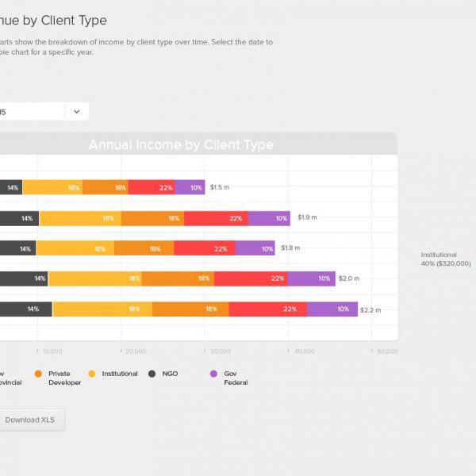Click the Download XLS button
476x476 pixels.
[31, 420]
